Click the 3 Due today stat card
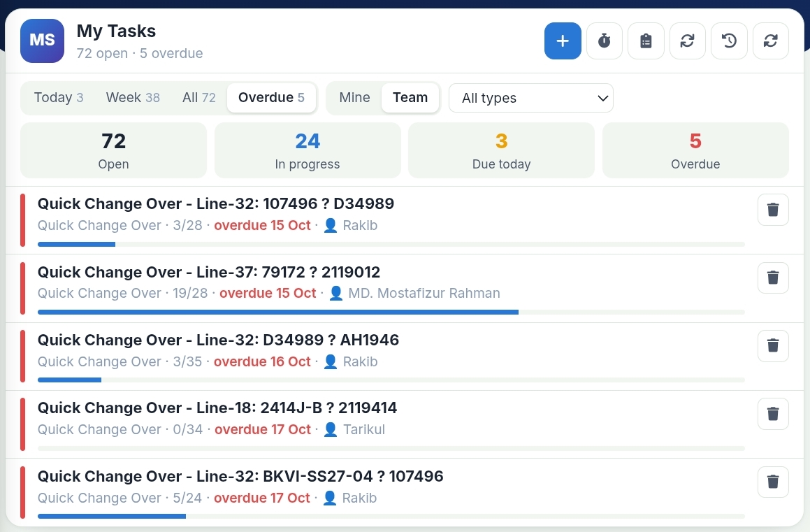The height and width of the screenshot is (532, 810). click(x=502, y=150)
